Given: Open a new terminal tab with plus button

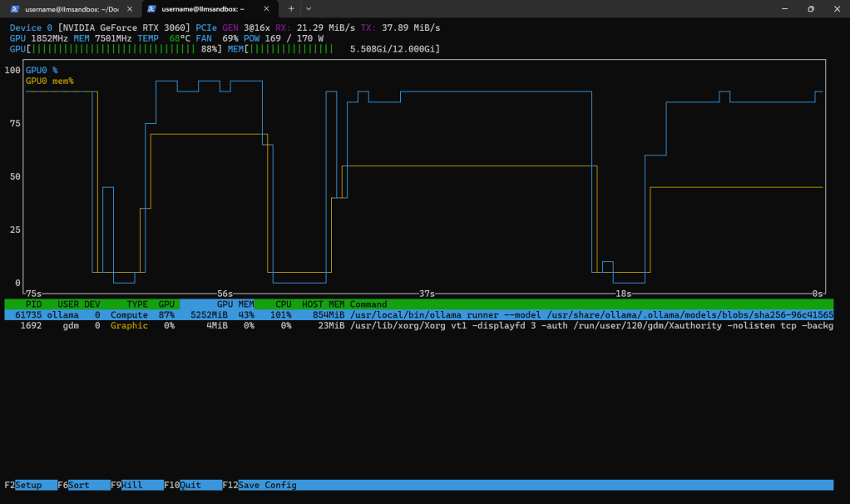Looking at the screenshot, I should coord(291,8).
